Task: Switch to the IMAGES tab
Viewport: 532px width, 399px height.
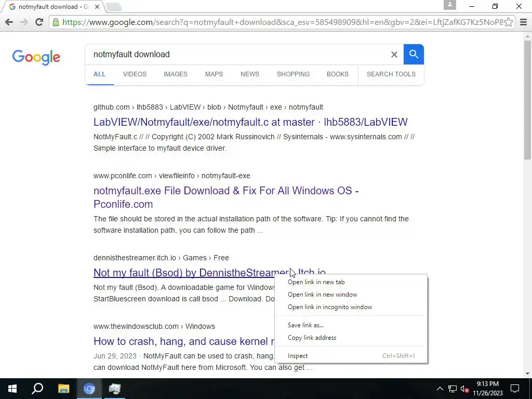Action: coord(176,74)
